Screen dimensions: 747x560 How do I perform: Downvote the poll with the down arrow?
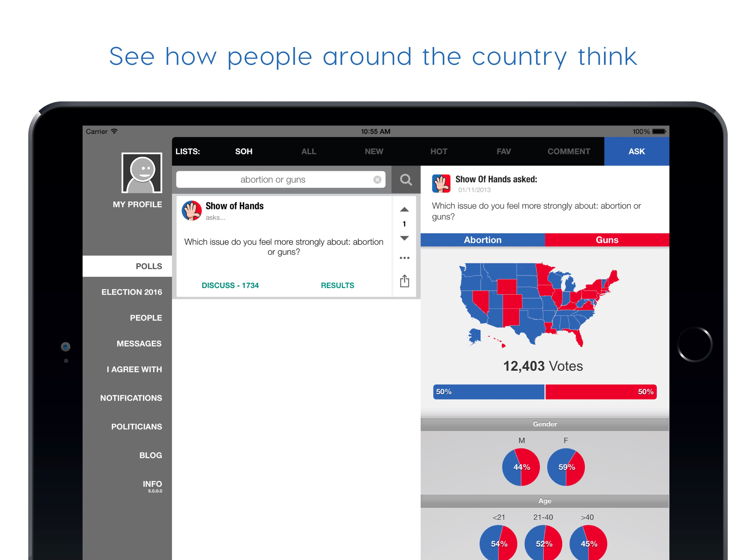(404, 238)
